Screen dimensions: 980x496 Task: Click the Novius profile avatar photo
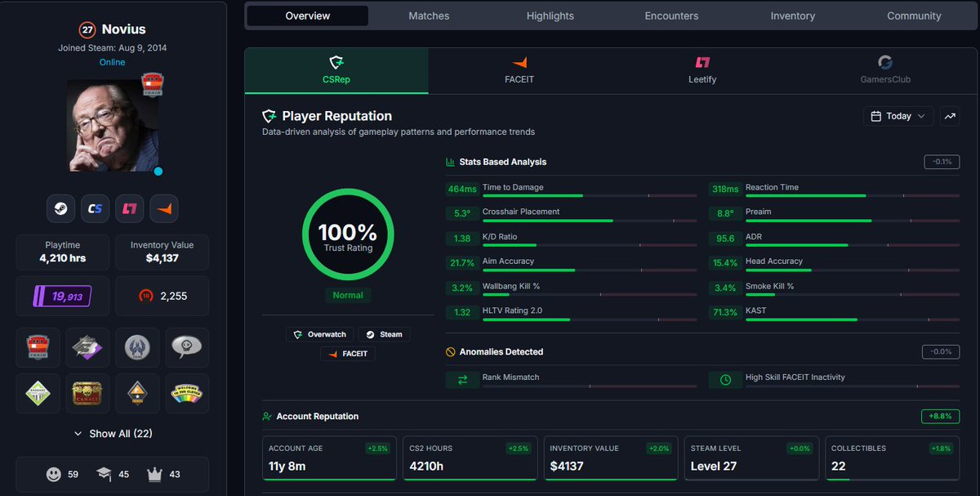point(113,126)
